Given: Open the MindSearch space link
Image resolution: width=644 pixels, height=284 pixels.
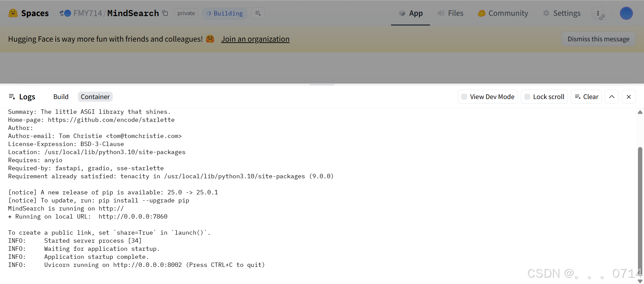Looking at the screenshot, I should tap(133, 13).
